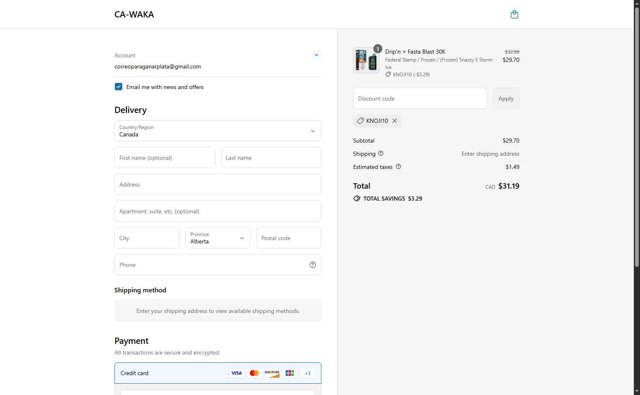Open the Province dropdown showing Alberta
640x395 pixels.
click(218, 238)
